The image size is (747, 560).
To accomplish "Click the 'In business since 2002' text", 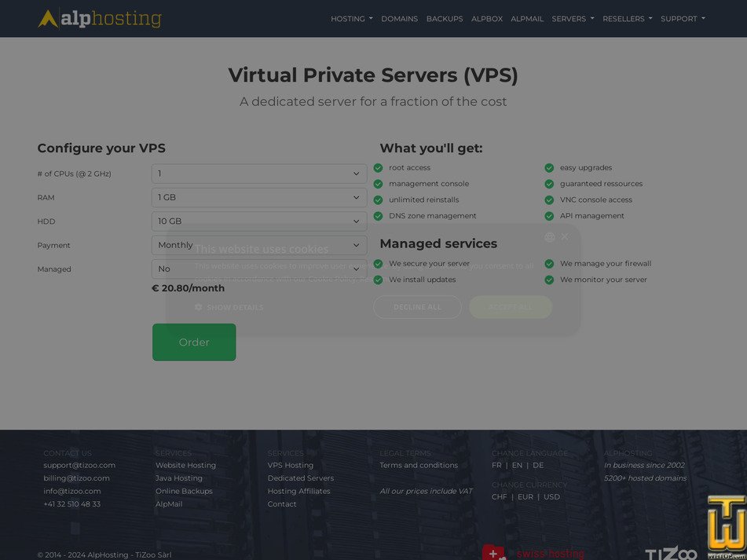I will pyautogui.click(x=644, y=465).
